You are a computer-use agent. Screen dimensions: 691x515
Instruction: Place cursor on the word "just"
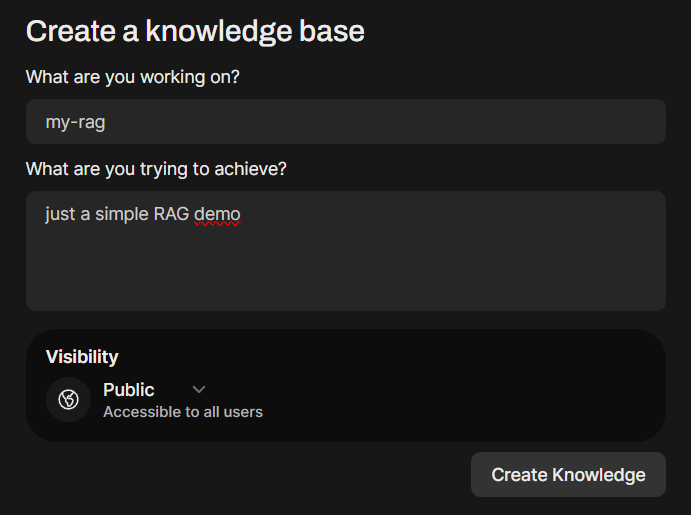click(59, 214)
